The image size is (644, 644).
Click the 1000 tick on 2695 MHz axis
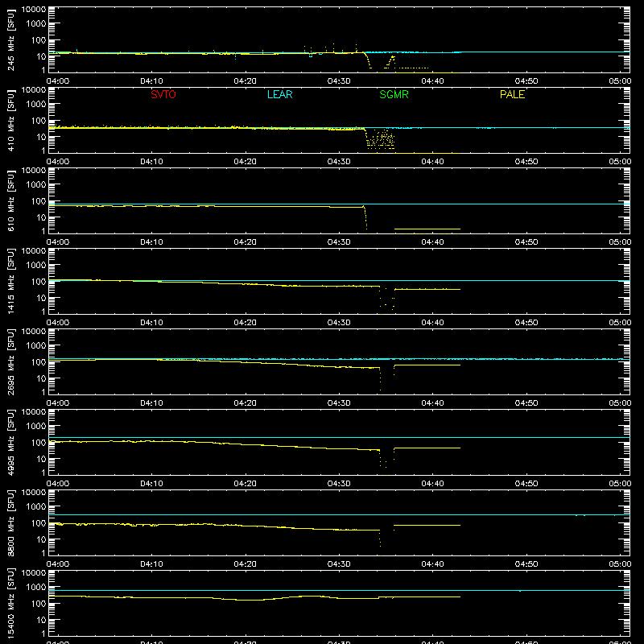tap(36, 346)
